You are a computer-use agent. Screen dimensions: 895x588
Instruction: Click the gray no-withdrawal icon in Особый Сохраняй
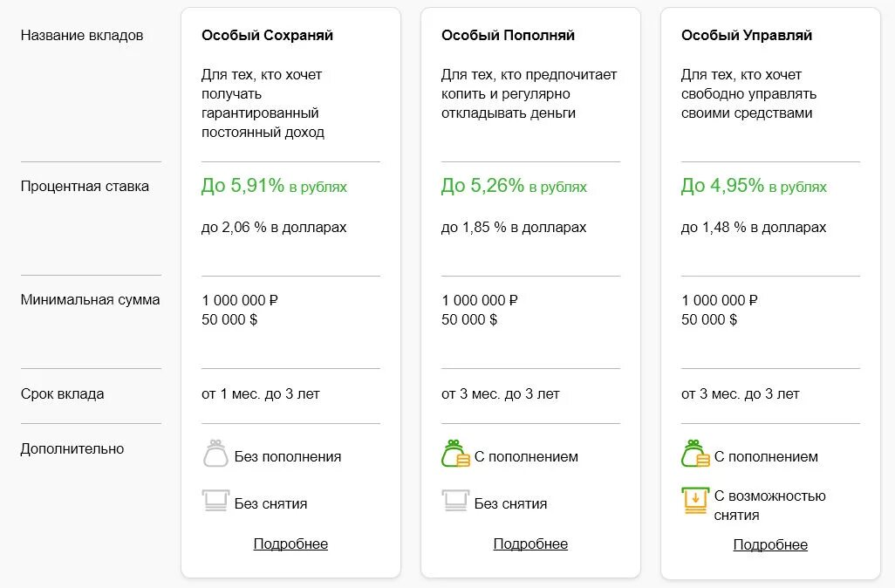coord(215,501)
